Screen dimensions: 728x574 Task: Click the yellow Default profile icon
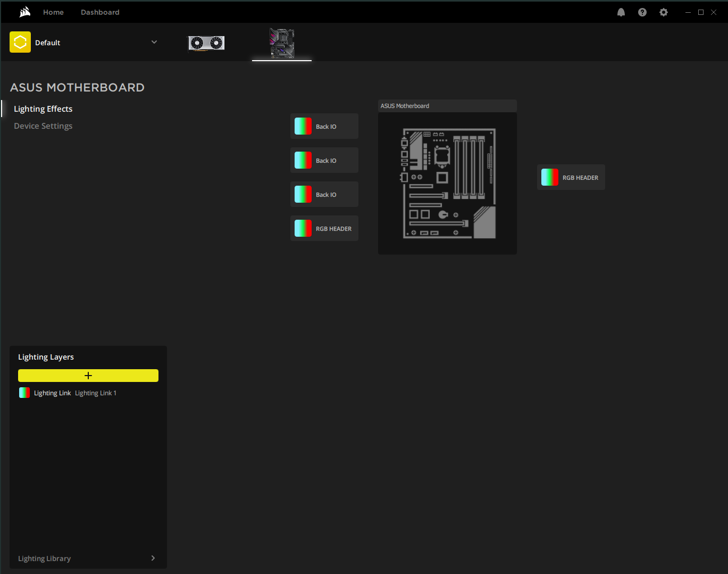point(20,42)
